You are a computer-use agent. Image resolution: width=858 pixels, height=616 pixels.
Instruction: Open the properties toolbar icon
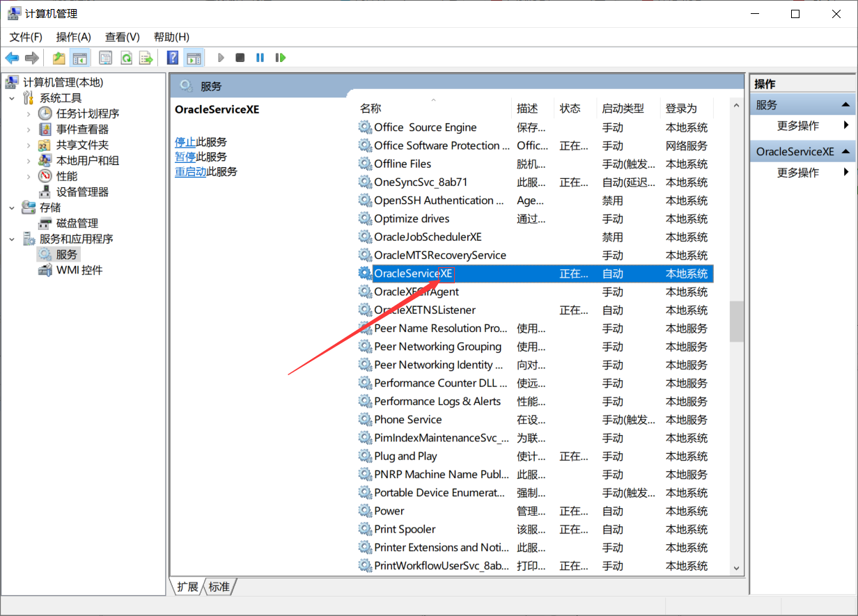click(x=105, y=58)
